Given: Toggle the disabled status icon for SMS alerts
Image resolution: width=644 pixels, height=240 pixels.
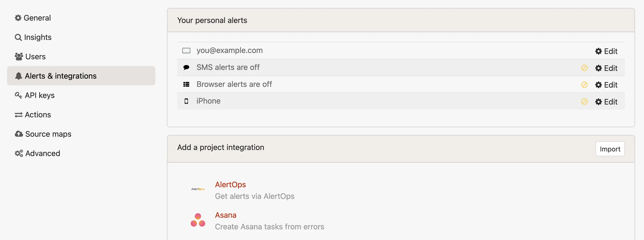Looking at the screenshot, I should (x=584, y=68).
